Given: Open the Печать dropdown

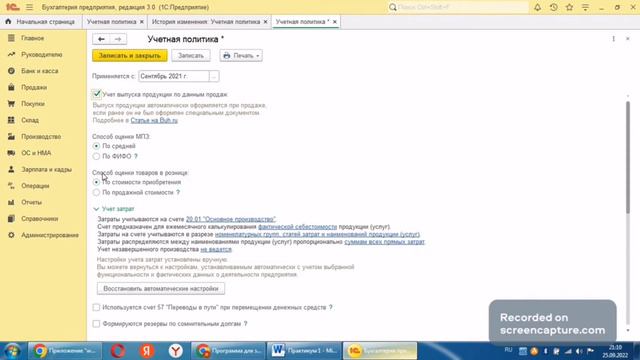Looking at the screenshot, I should (x=241, y=56).
